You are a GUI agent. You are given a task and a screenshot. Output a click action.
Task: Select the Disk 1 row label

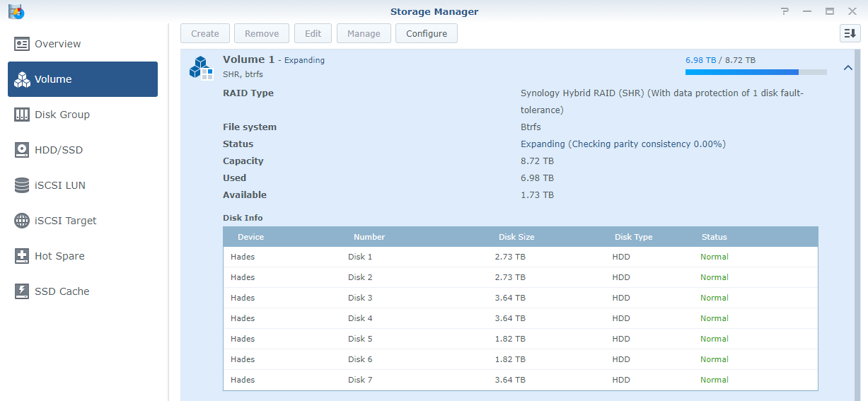tap(360, 257)
